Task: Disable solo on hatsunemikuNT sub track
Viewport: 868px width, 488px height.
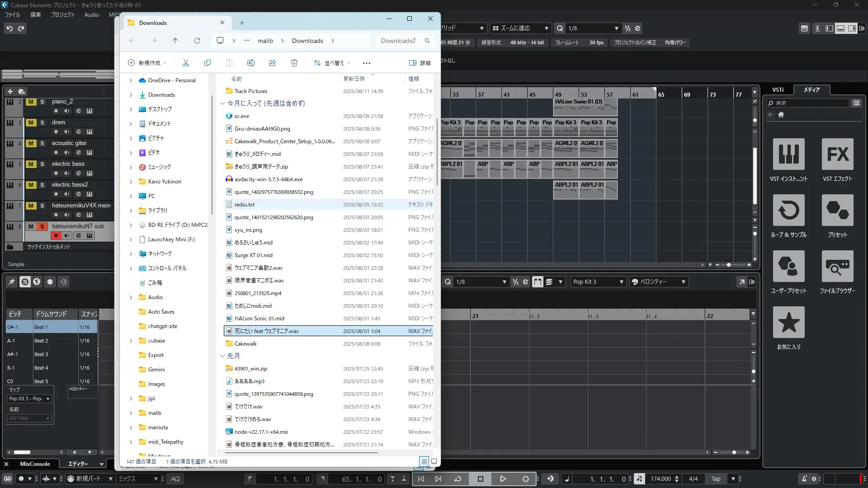Action: pos(42,226)
